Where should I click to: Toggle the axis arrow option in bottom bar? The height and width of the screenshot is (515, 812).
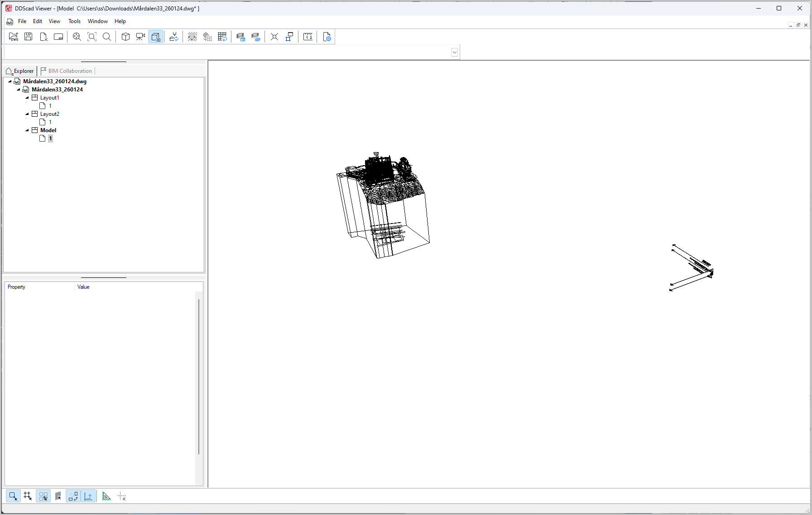tap(88, 496)
